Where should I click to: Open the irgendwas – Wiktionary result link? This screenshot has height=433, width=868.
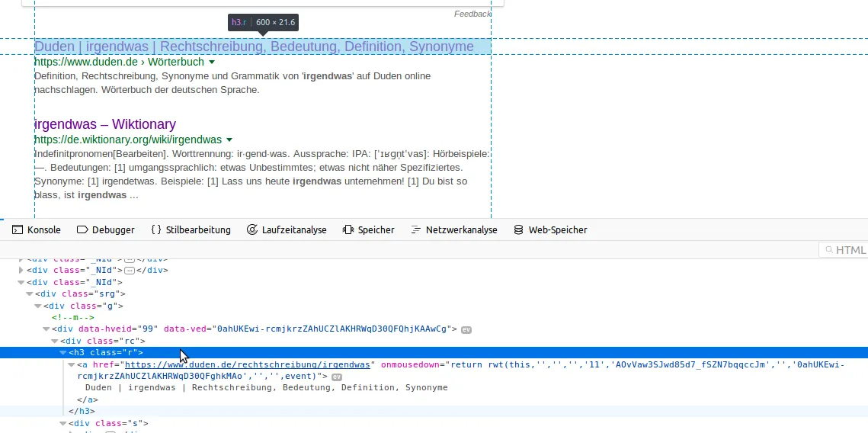tap(105, 124)
